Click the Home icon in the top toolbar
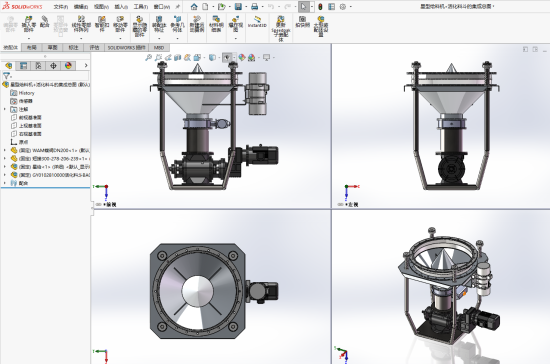This screenshot has width=550, height=364. click(194, 7)
